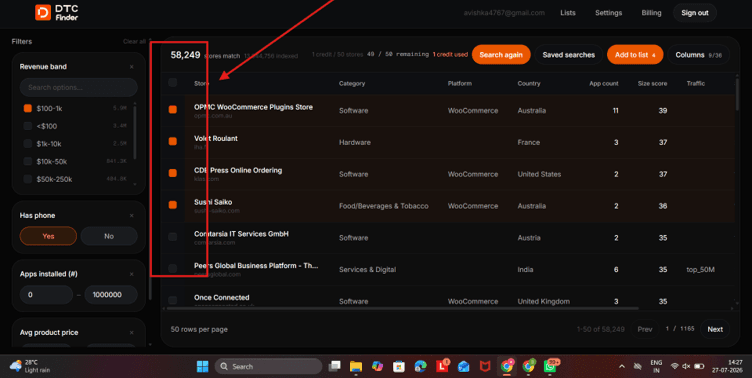Open the red L app in taskbar
Screen dimensions: 752x378
(x=442, y=366)
